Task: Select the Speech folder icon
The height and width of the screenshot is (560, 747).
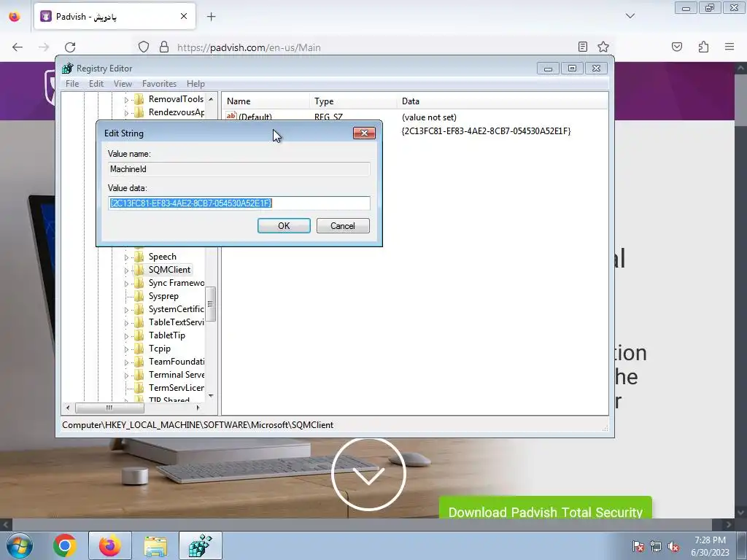Action: point(139,257)
